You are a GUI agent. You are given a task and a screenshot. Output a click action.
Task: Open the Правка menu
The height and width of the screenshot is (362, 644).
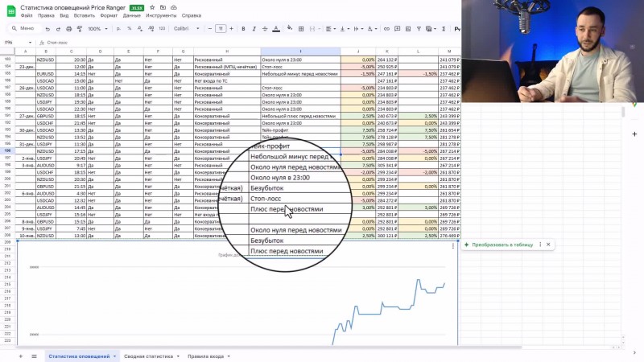click(x=46, y=15)
